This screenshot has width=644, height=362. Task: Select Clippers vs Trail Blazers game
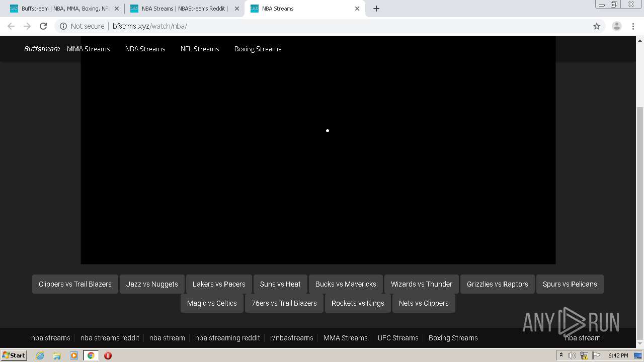(75, 284)
